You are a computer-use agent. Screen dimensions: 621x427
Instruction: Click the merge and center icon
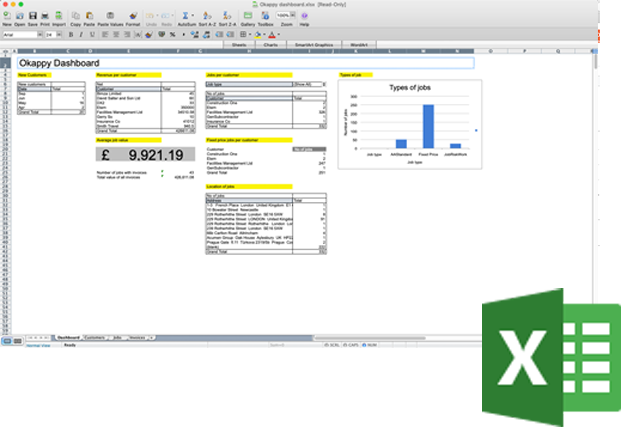click(x=137, y=35)
